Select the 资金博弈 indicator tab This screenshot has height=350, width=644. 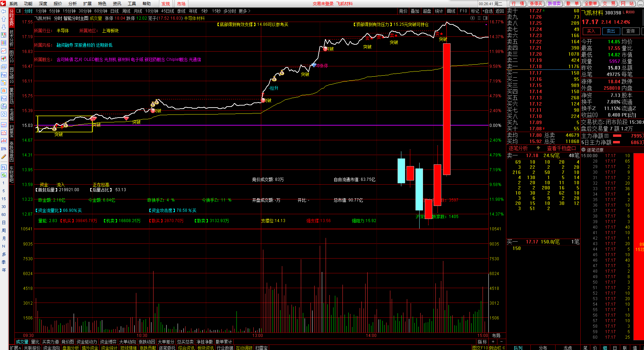108,342
